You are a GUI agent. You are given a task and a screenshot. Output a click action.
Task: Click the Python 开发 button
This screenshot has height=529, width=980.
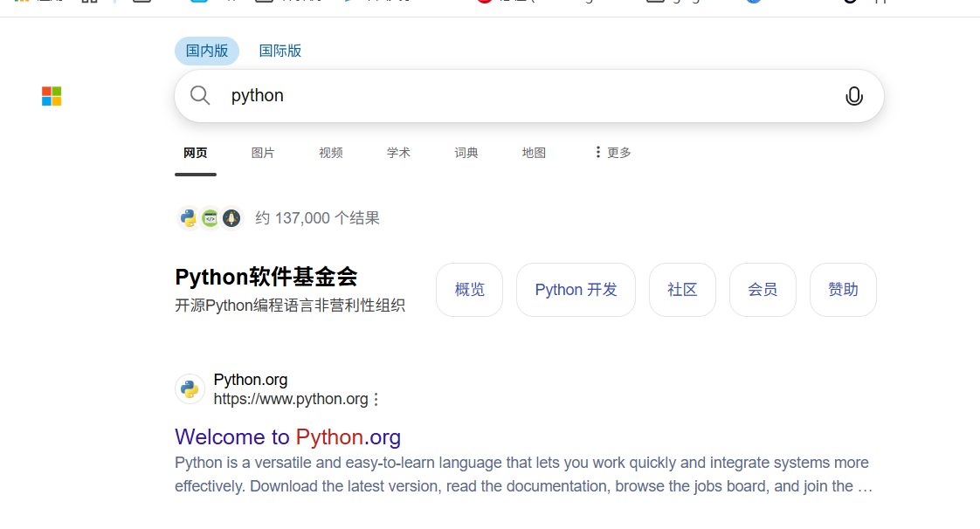pos(576,290)
